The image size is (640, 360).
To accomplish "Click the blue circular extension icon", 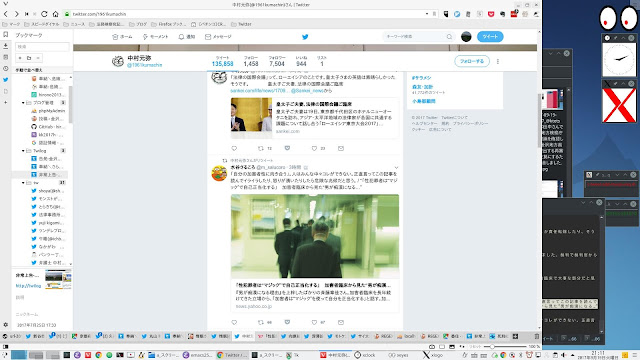I will [457, 14].
